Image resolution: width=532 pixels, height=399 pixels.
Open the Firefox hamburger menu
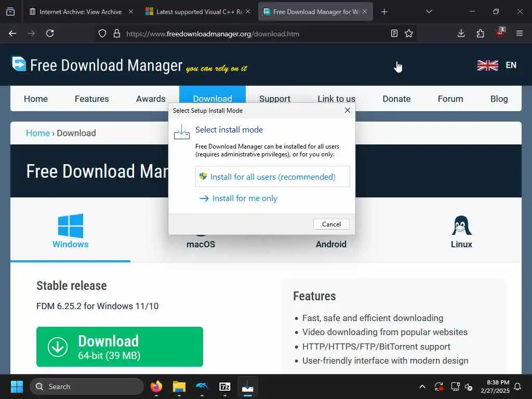click(519, 33)
